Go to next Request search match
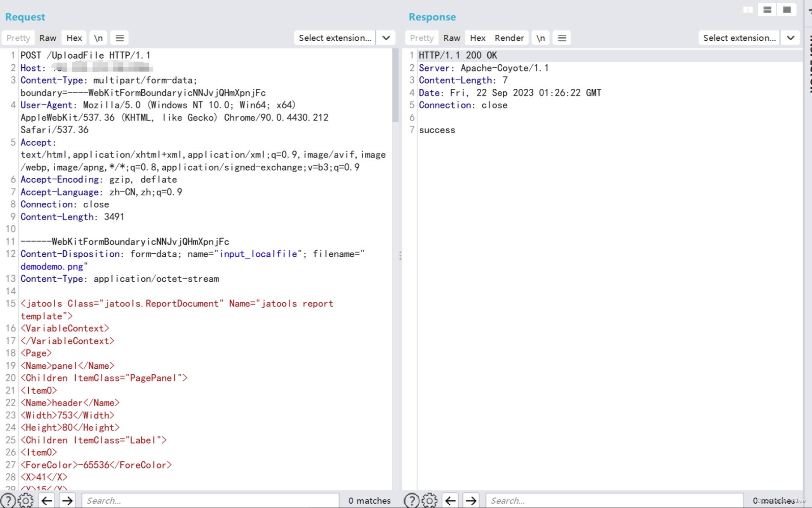The width and height of the screenshot is (812, 508). [67, 500]
